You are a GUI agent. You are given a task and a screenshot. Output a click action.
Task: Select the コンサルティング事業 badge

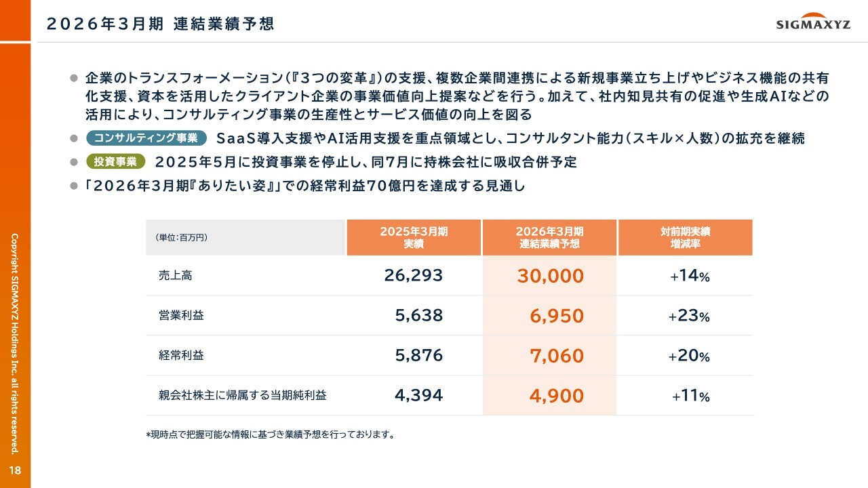146,138
